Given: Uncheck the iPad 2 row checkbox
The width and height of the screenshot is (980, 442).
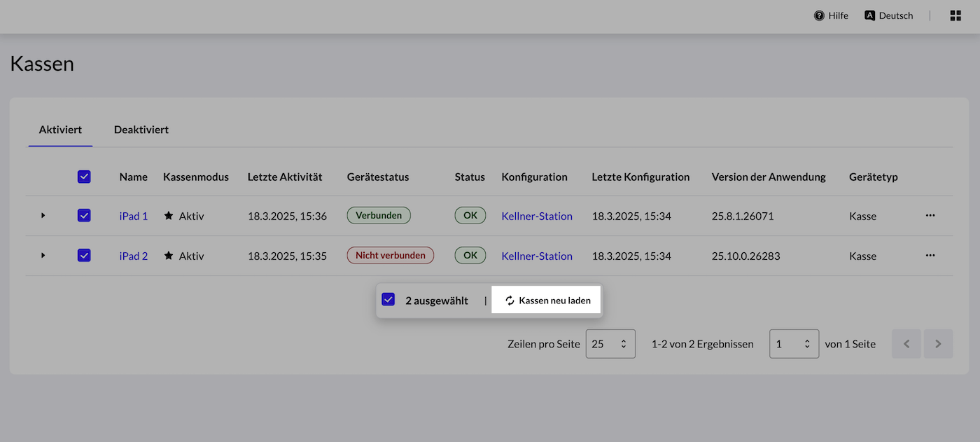Looking at the screenshot, I should (x=84, y=256).
